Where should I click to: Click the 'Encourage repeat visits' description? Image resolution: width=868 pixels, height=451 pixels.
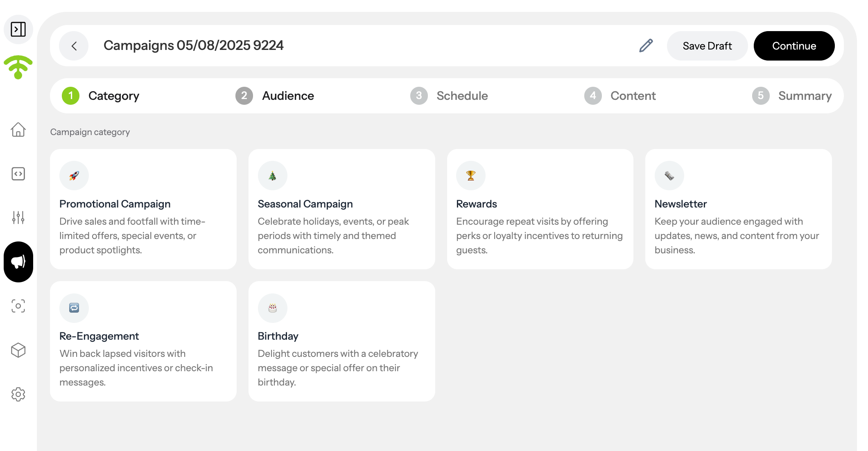pos(539,236)
